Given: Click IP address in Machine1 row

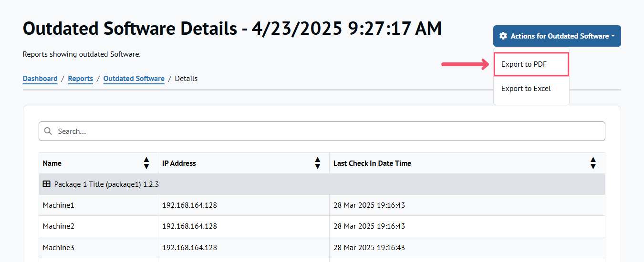Looking at the screenshot, I should 189,205.
